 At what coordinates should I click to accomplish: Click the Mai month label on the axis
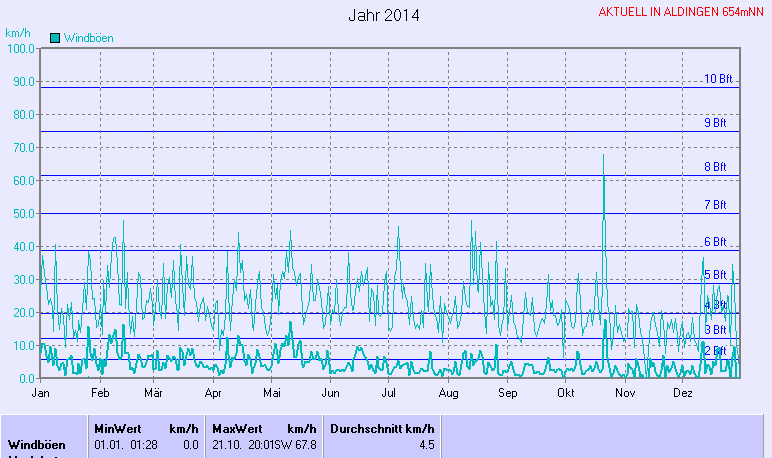pyautogui.click(x=273, y=394)
